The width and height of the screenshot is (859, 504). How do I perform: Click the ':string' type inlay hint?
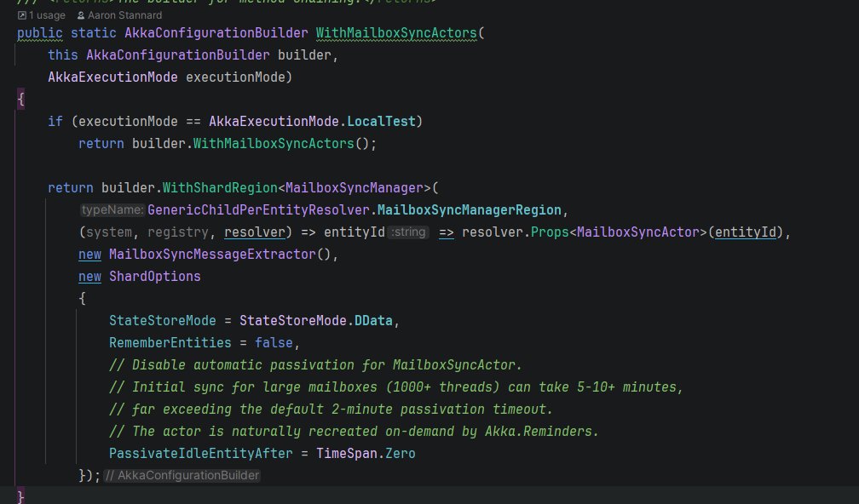click(408, 232)
